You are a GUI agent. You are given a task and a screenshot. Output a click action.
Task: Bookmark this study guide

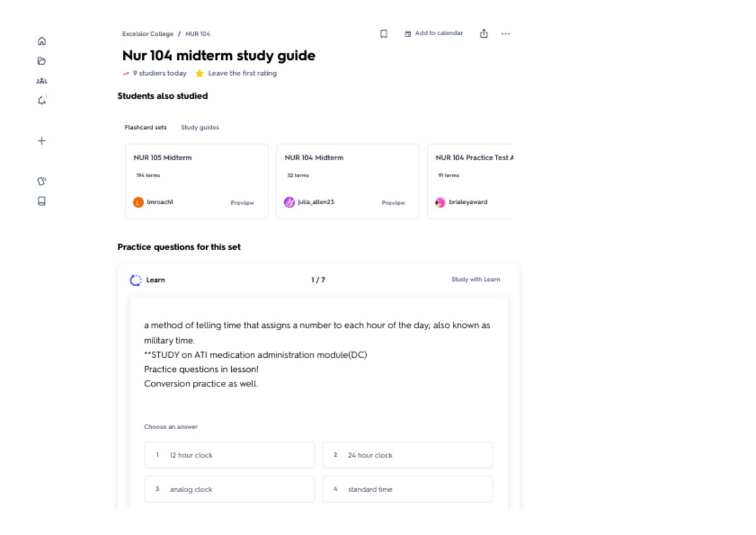point(384,34)
